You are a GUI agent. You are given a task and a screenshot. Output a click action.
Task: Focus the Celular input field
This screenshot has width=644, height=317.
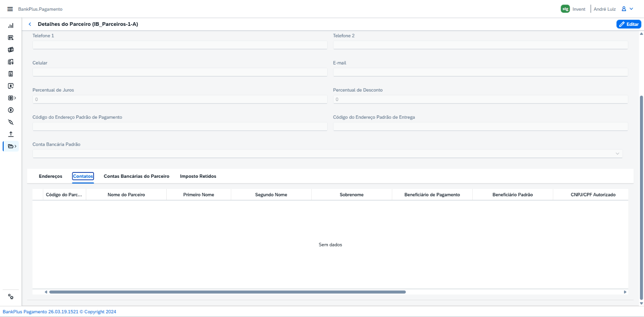click(x=180, y=72)
